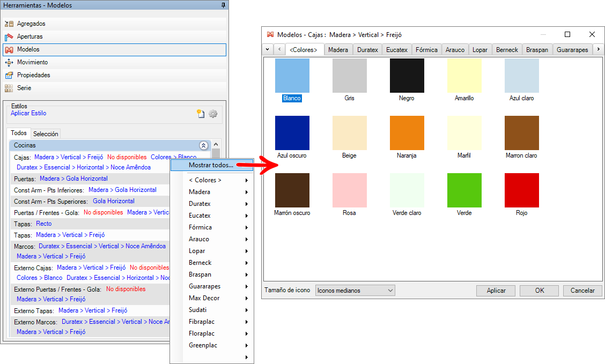
Task: Open Madera entry in the context menu
Action: point(212,192)
